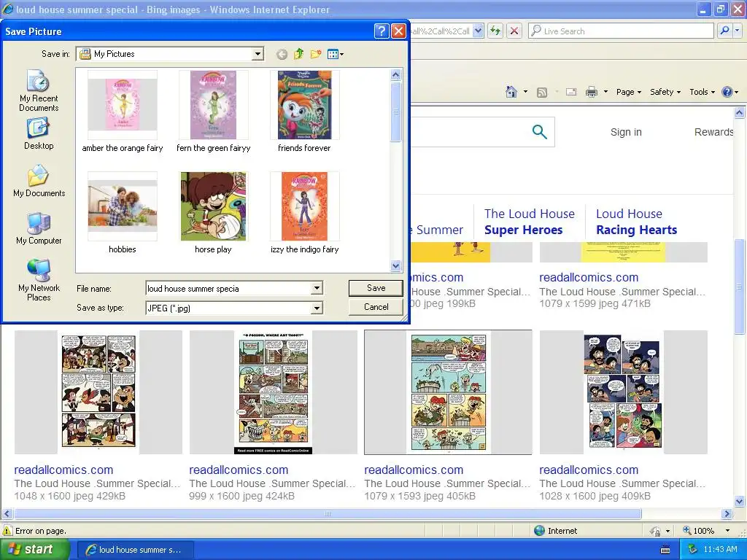Image resolution: width=747 pixels, height=560 pixels.
Task: Go back to last folder visited
Action: click(282, 54)
